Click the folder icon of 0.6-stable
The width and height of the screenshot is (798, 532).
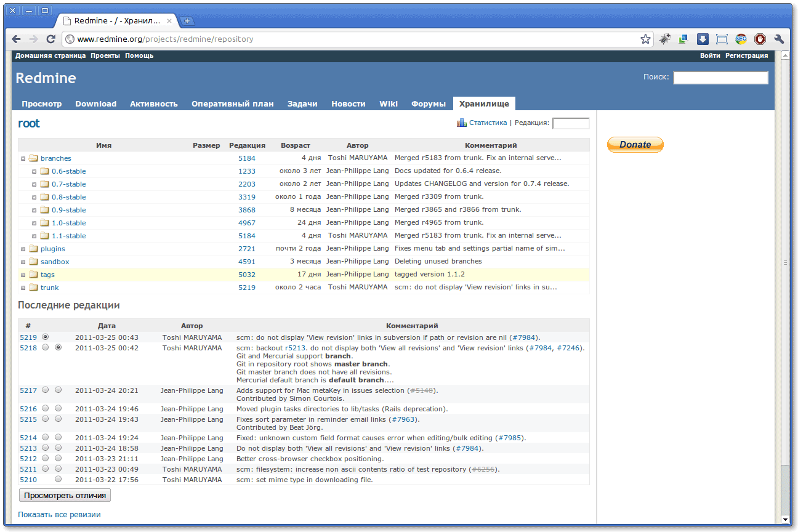pos(44,171)
